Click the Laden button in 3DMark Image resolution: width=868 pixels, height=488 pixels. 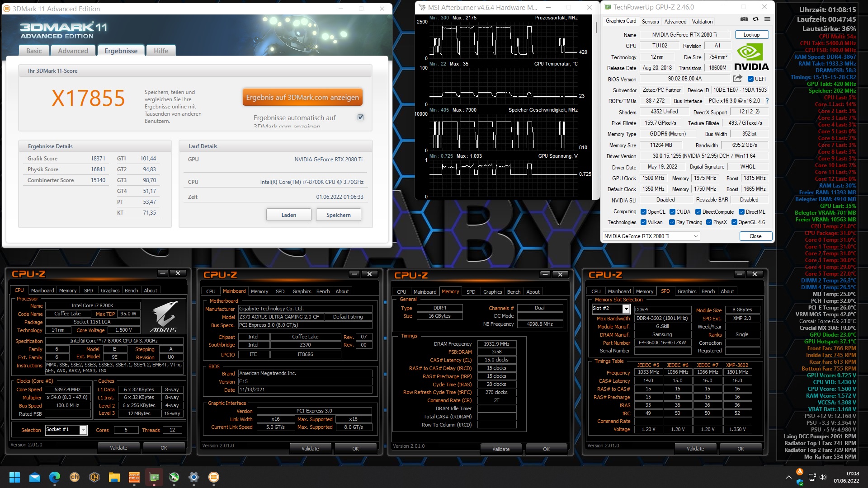click(289, 215)
